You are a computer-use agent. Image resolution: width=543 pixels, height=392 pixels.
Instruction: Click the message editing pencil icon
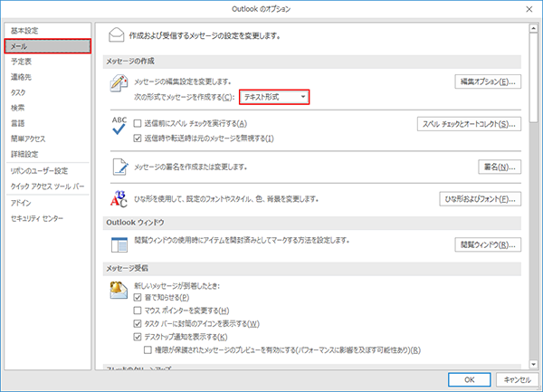click(118, 86)
